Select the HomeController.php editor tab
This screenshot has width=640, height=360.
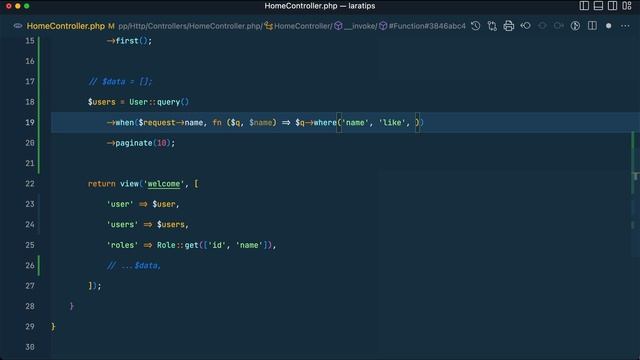(66, 26)
